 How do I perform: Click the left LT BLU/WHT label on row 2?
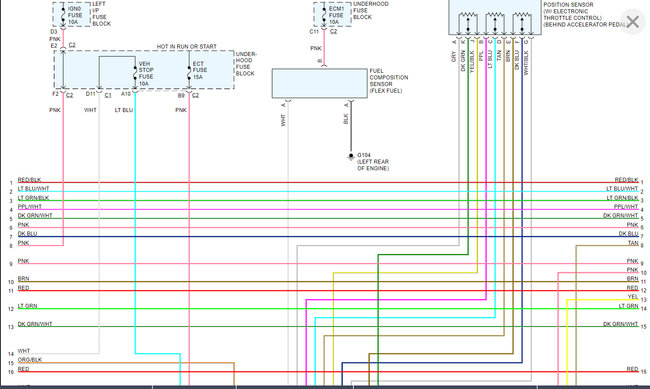pyautogui.click(x=33, y=189)
